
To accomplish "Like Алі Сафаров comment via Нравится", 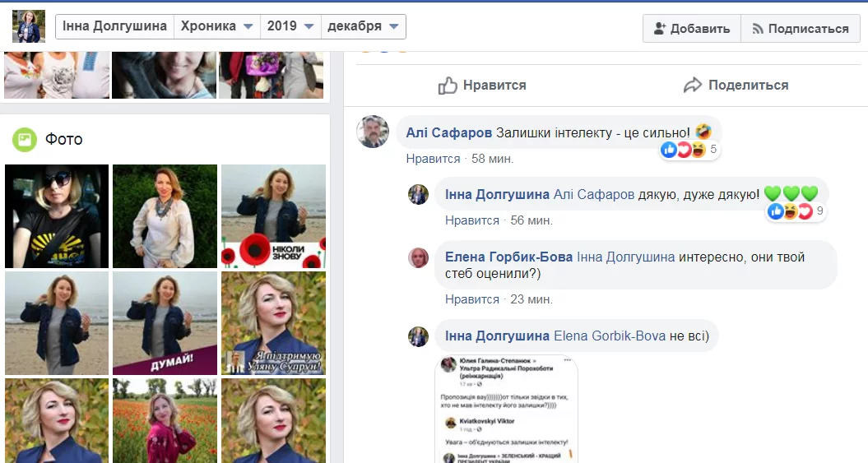I will tap(433, 159).
